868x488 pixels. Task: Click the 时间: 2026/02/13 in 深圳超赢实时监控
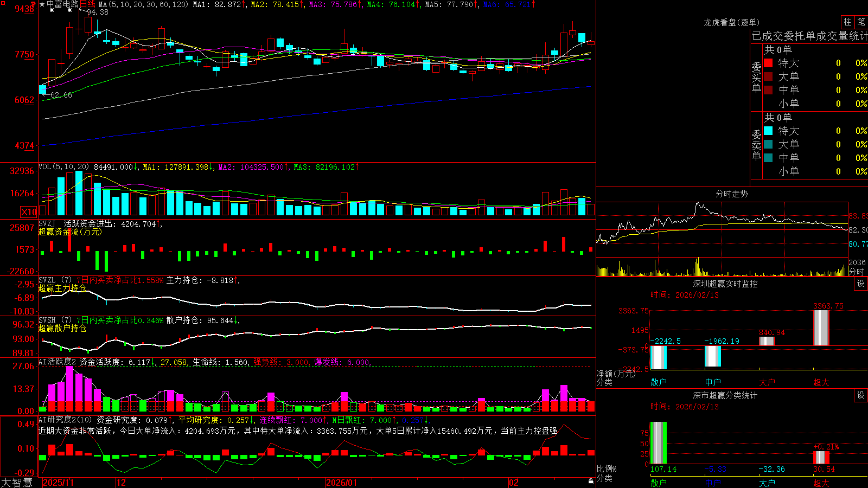[685, 295]
